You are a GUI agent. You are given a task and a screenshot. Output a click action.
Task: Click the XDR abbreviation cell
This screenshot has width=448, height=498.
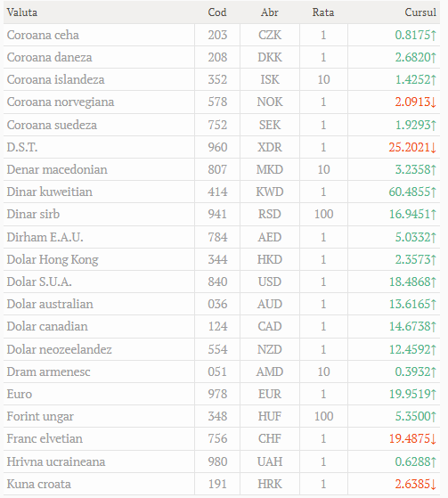[270, 147]
